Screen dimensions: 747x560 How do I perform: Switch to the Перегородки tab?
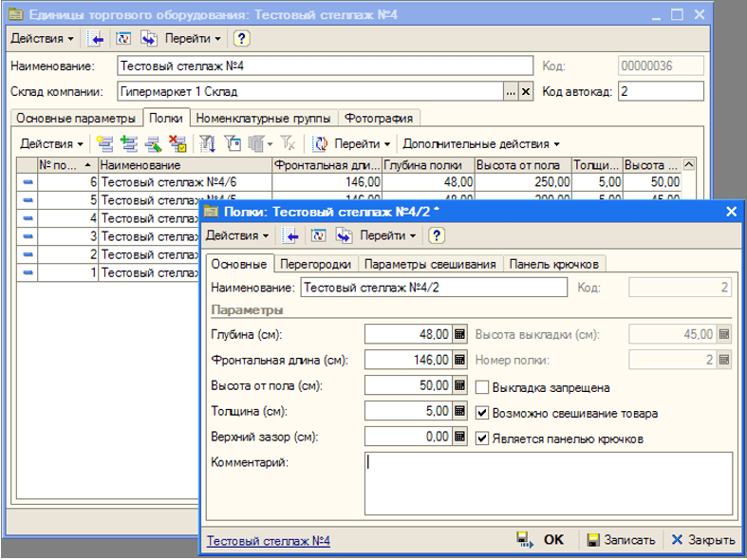tap(316, 264)
